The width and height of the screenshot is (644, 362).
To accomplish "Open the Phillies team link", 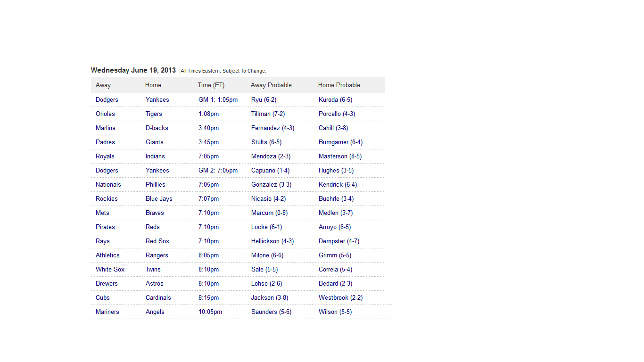I will 156,184.
